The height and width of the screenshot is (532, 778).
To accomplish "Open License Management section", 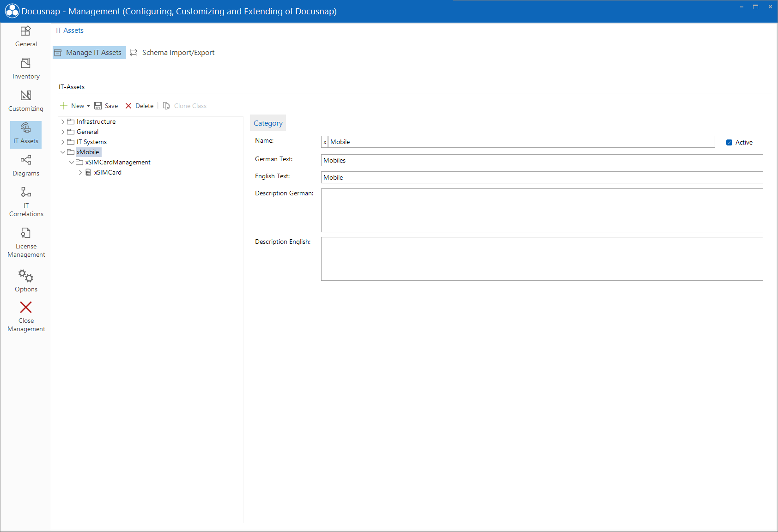I will click(x=26, y=243).
